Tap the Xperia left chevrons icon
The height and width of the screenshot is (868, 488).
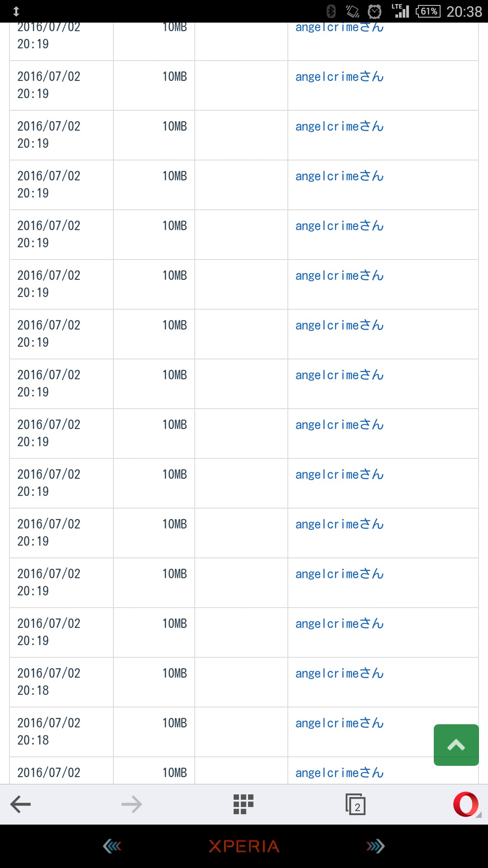(112, 846)
